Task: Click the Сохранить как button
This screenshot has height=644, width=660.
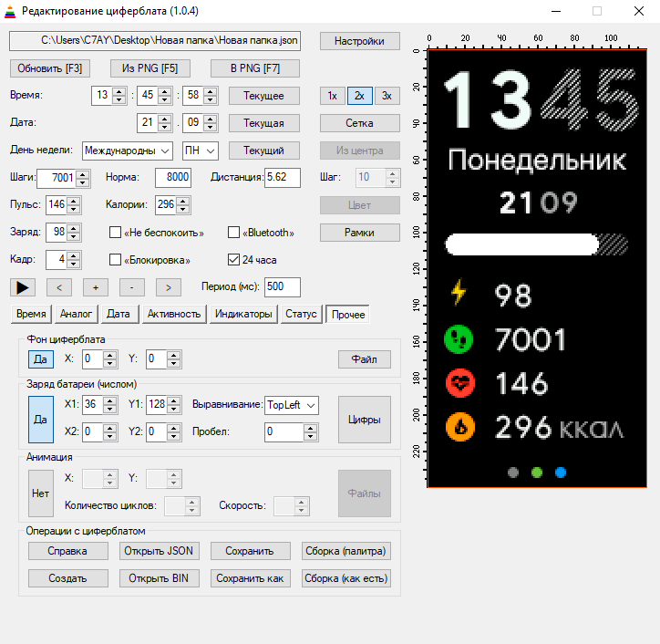Action: click(x=251, y=578)
